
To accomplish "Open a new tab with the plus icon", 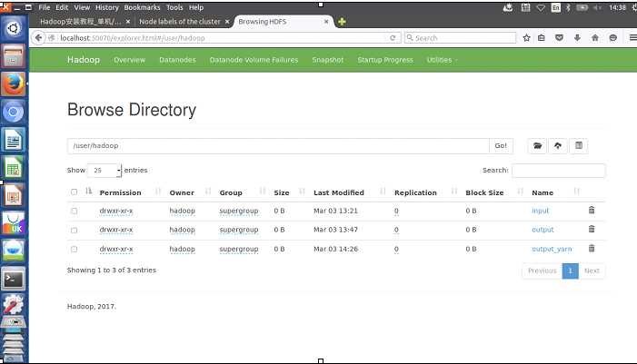I will (x=342, y=22).
